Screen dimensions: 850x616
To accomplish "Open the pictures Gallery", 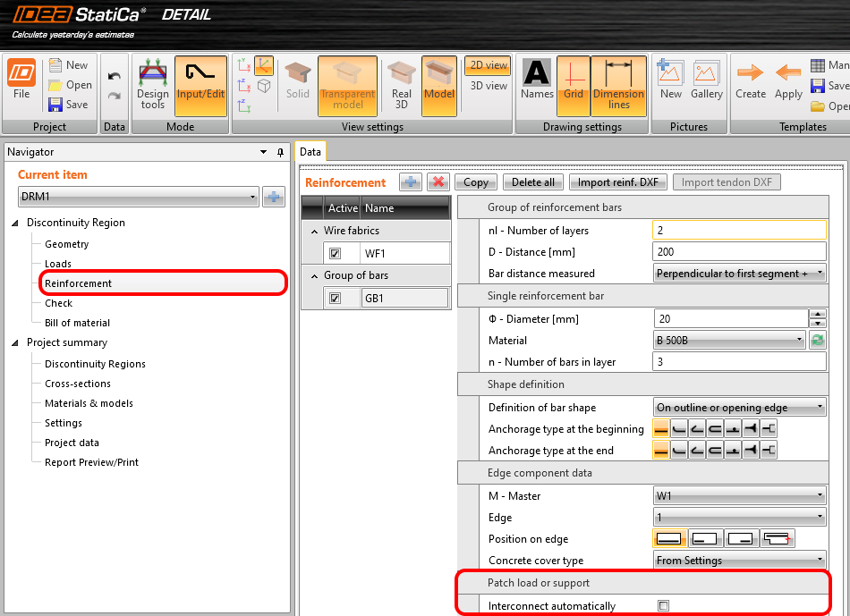I will point(706,85).
